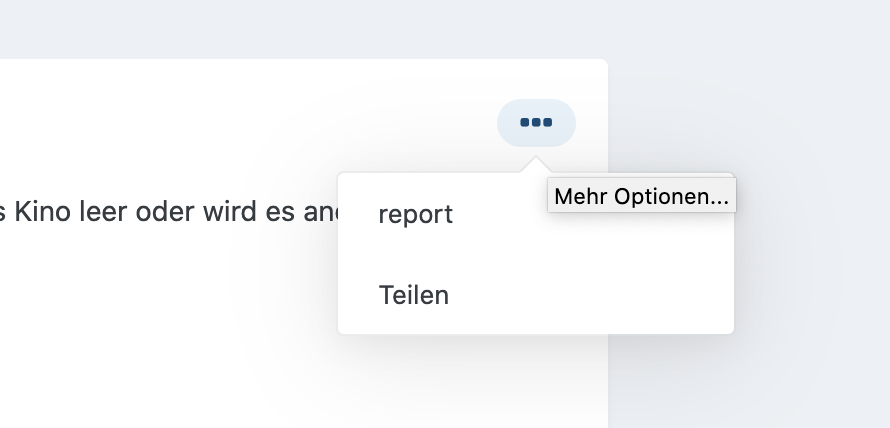Click the middle dot of the ellipsis icon
The width and height of the screenshot is (890, 428).
click(536, 123)
